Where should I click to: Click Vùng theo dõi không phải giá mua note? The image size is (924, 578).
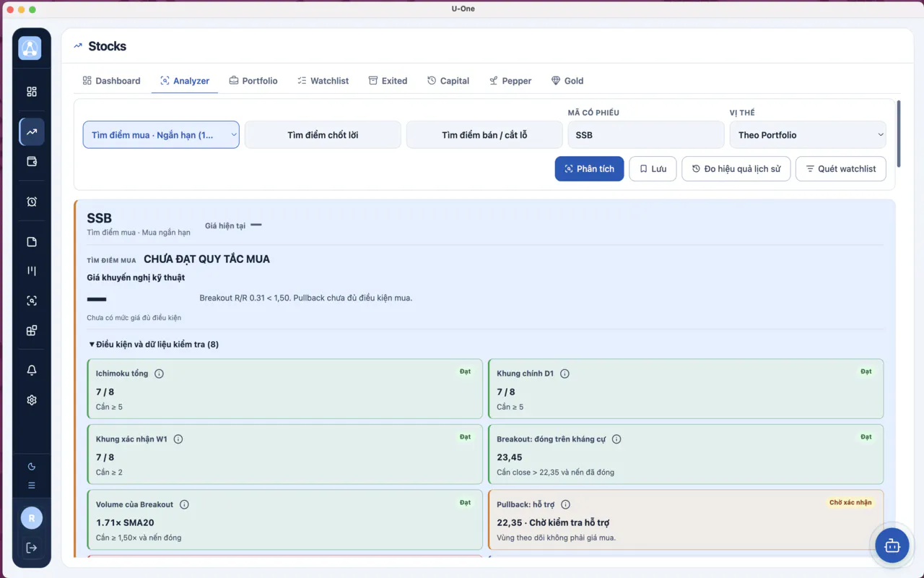pos(556,538)
